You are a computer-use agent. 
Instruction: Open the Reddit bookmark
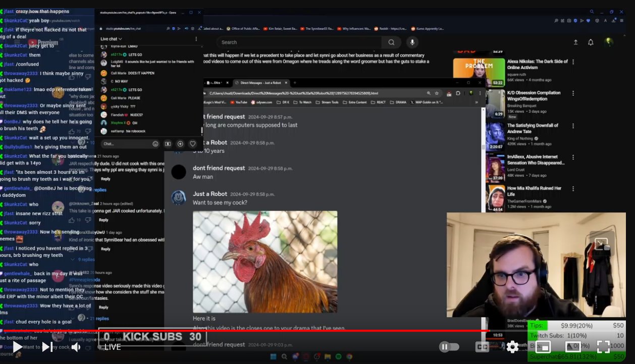(x=390, y=29)
